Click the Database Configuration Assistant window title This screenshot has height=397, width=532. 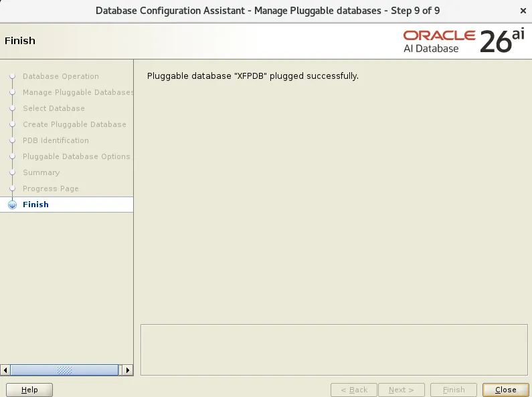coord(268,11)
